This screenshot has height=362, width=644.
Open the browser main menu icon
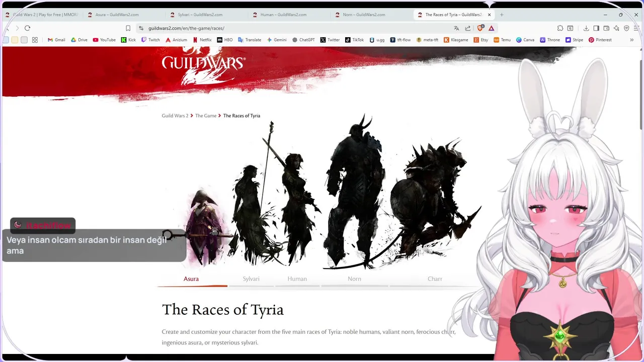(x=636, y=28)
